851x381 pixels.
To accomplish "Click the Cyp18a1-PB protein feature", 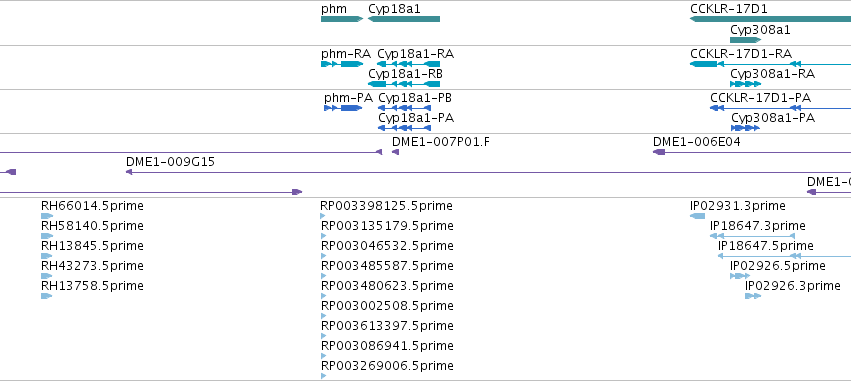I will (404, 108).
